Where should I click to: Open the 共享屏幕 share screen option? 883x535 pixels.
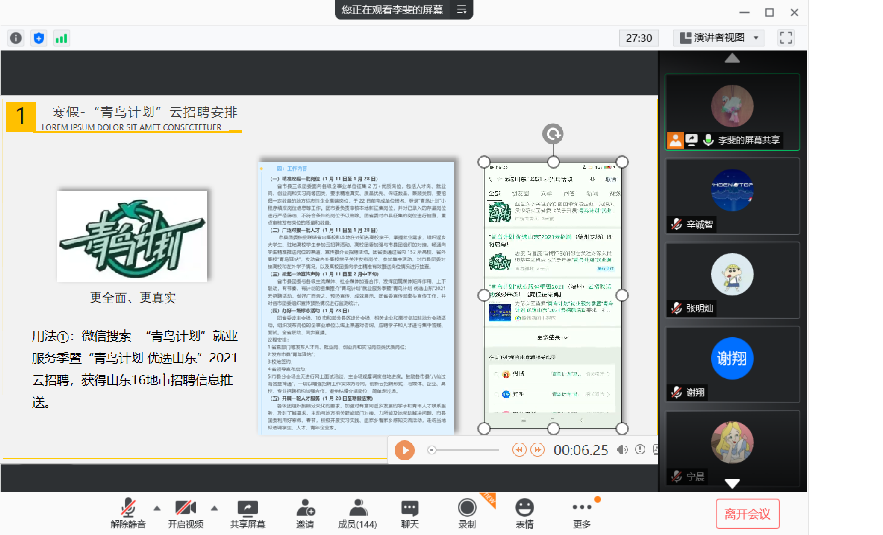[x=247, y=513]
